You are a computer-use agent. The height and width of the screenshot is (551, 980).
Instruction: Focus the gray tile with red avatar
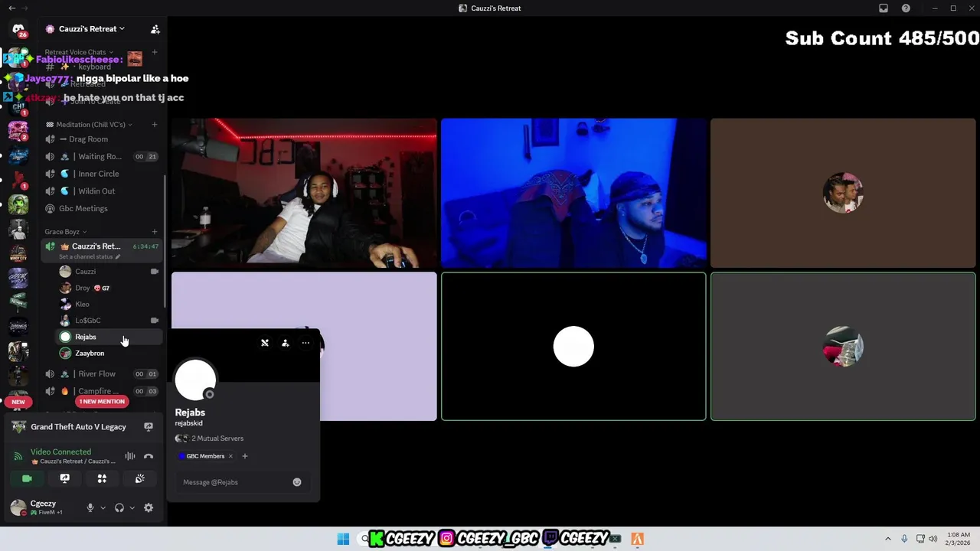coord(843,347)
